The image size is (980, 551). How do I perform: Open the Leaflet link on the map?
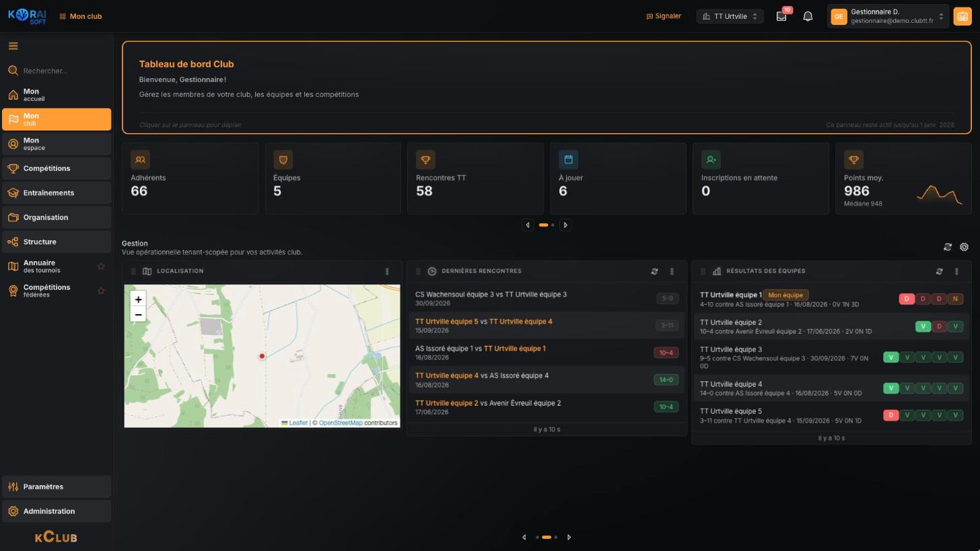[x=294, y=423]
